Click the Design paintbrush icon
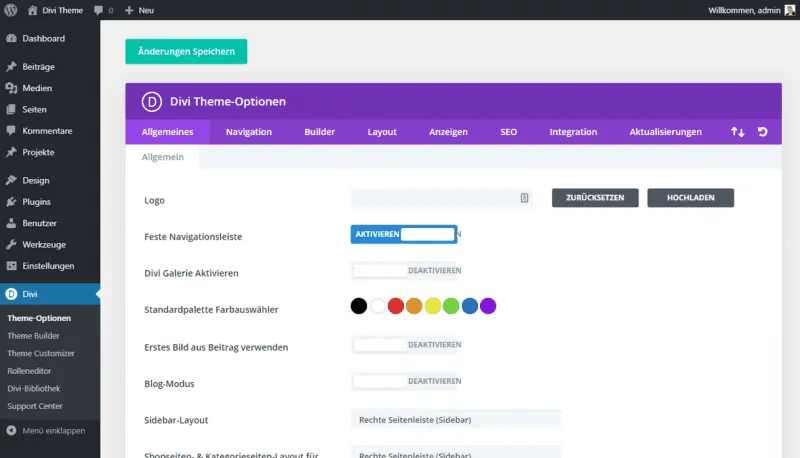The width and height of the screenshot is (800, 458). click(x=11, y=181)
